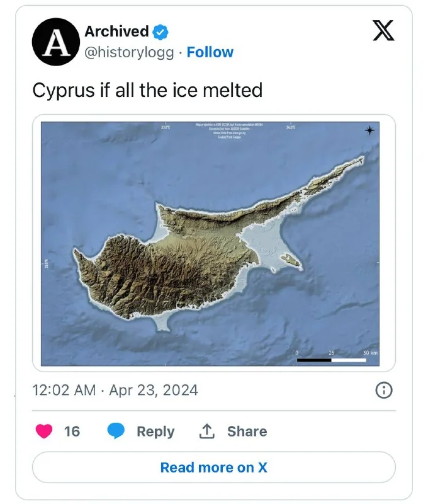428x504 pixels.
Task: Open the X logo link
Action: 383,30
